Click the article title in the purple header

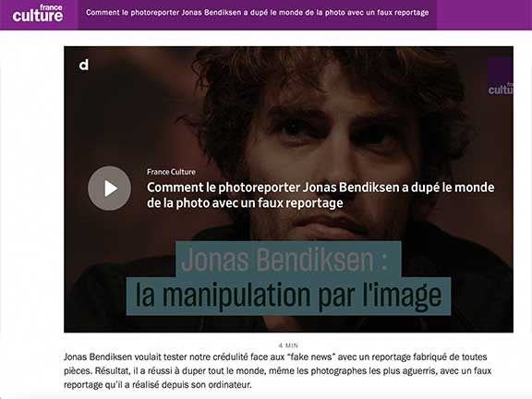tap(257, 13)
